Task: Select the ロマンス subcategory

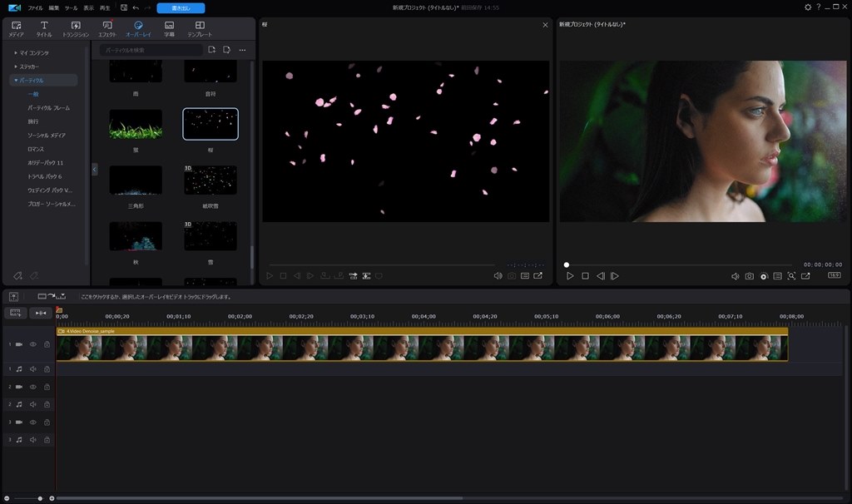Action: click(x=37, y=149)
